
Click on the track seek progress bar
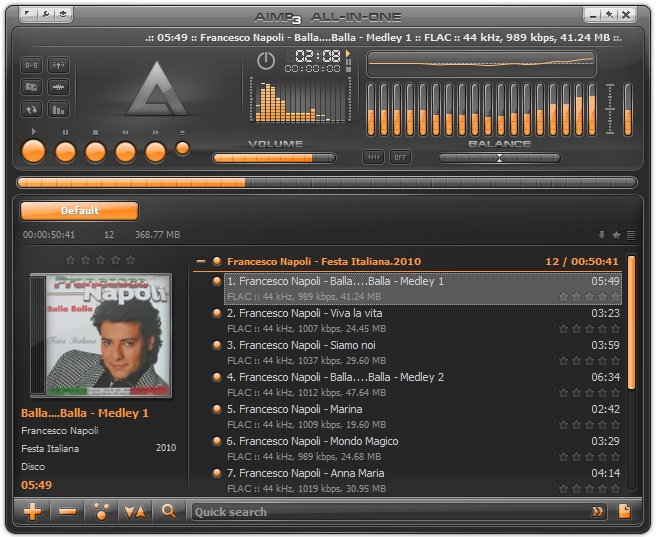pos(327,183)
